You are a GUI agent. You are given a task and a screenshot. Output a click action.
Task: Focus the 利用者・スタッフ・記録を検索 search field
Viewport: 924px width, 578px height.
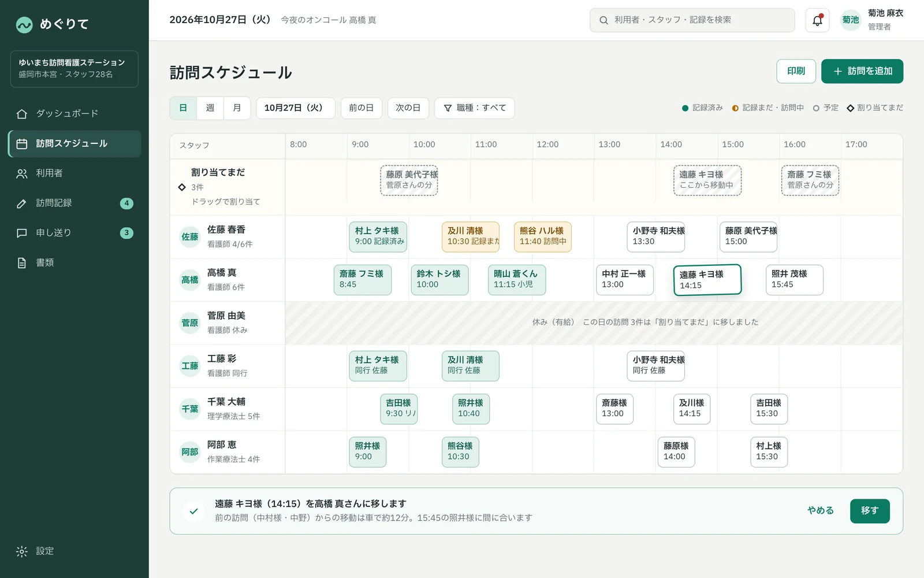click(x=692, y=20)
